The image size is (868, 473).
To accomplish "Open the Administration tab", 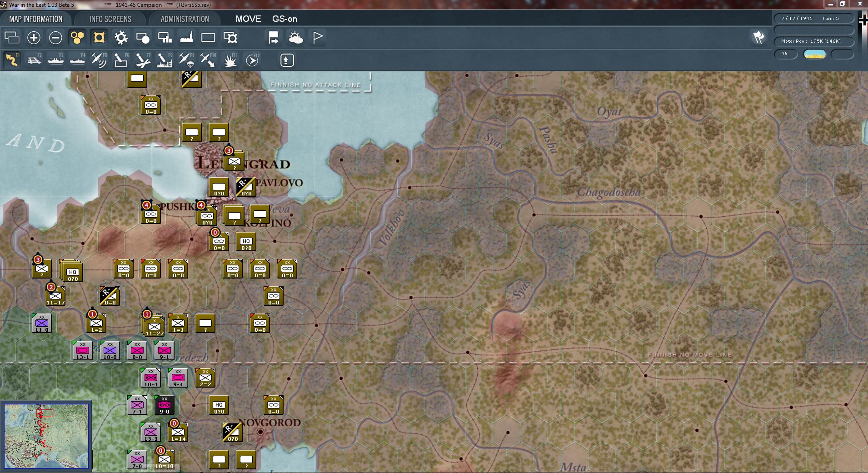I will point(185,19).
